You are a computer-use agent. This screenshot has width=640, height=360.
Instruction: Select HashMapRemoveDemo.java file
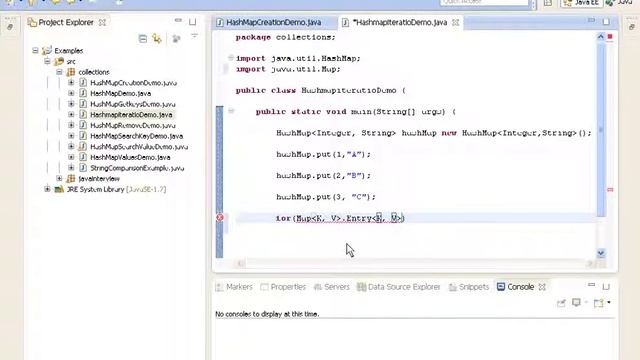tap(133, 125)
